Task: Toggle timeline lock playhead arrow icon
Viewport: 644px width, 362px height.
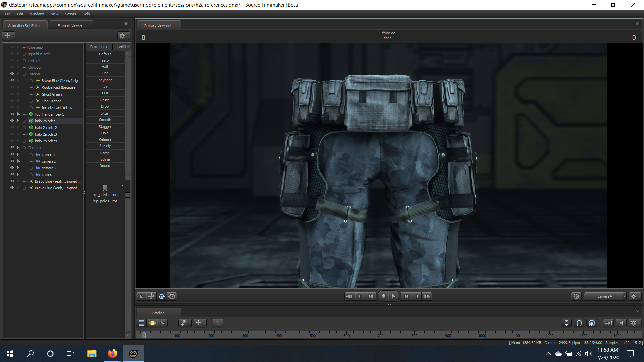Action: point(608,323)
